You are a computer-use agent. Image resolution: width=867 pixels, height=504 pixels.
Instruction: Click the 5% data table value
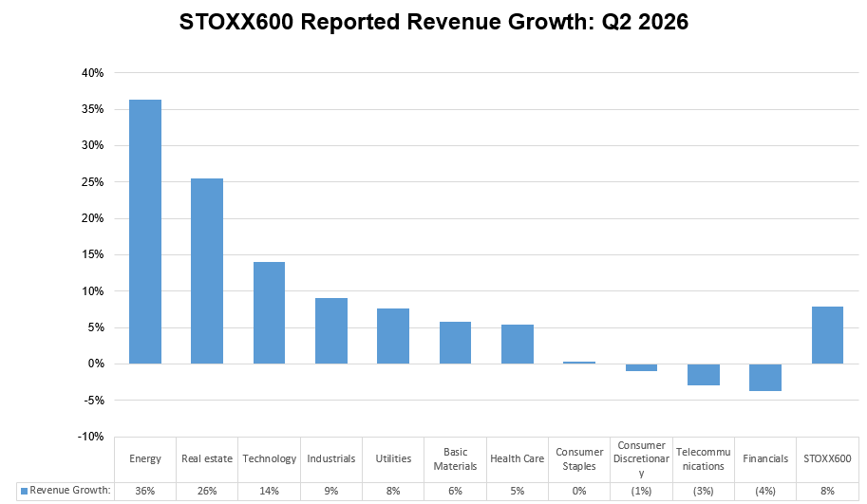point(517,491)
